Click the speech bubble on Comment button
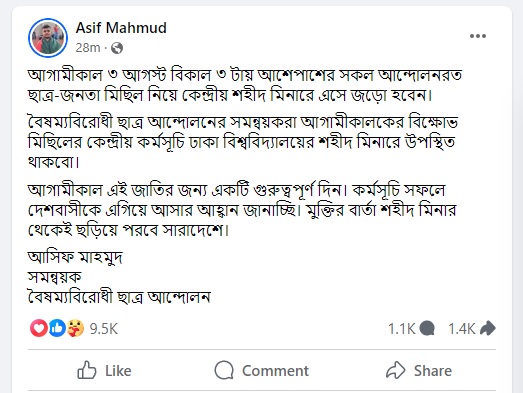 click(x=224, y=370)
